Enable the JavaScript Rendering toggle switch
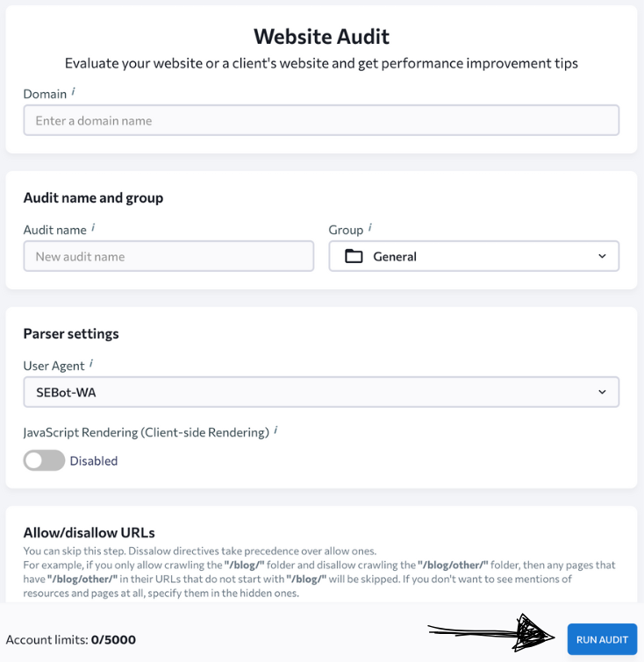This screenshot has width=644, height=662. point(44,460)
